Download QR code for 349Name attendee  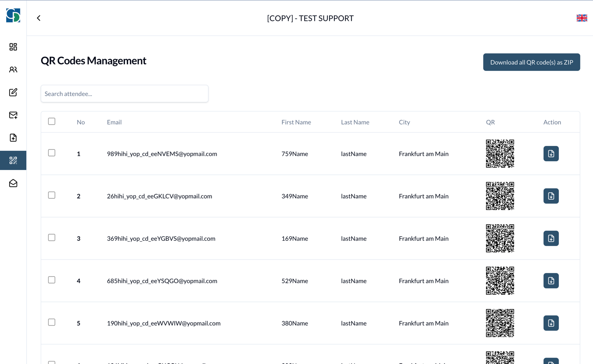coord(551,196)
